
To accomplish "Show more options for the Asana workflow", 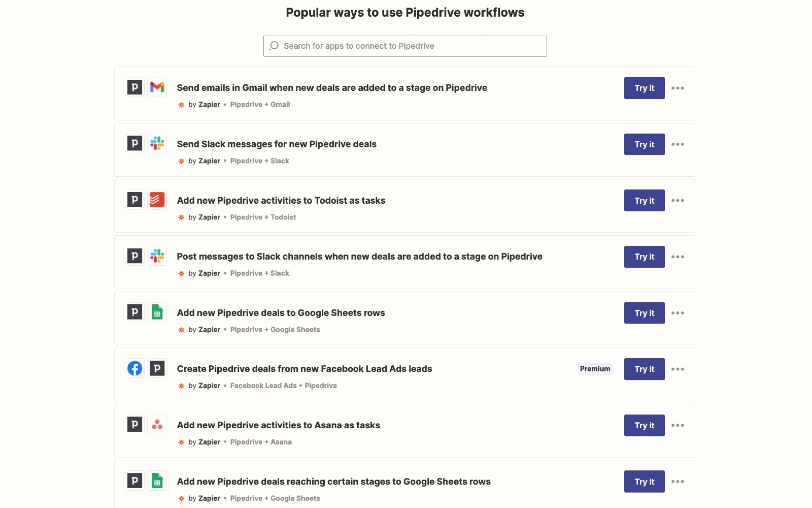I will click(678, 426).
